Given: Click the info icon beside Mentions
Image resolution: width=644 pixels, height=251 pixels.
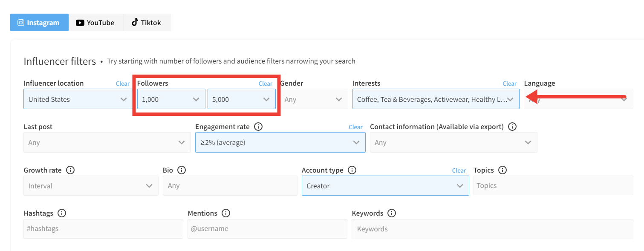Looking at the screenshot, I should (x=226, y=213).
